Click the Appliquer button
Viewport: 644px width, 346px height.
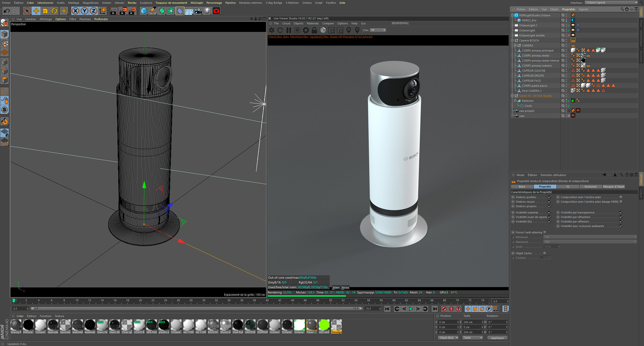(497, 338)
